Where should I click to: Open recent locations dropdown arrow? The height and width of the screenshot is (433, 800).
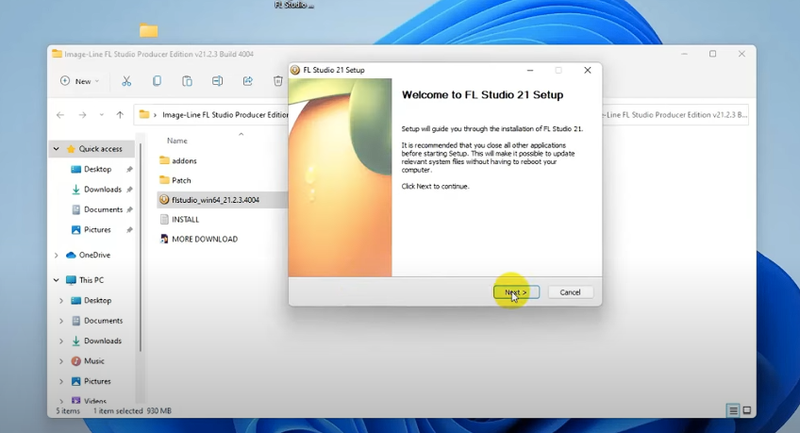pos(102,115)
